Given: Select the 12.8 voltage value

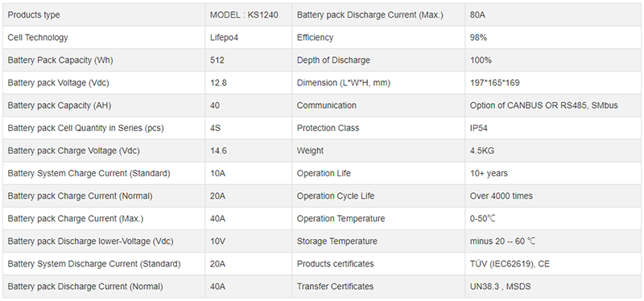Looking at the screenshot, I should [x=218, y=83].
